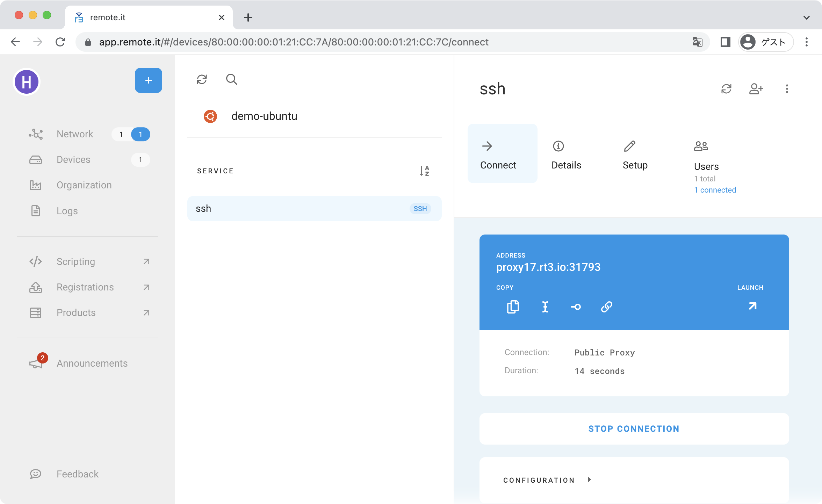Viewport: 822px width, 504px height.
Task: Close the remote.it browser tab
Action: (222, 17)
